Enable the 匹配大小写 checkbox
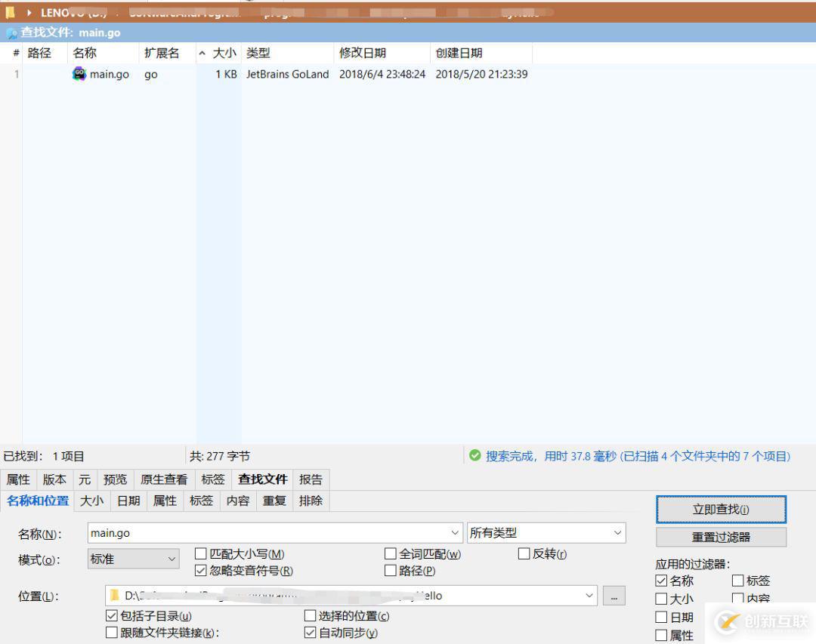 point(200,553)
